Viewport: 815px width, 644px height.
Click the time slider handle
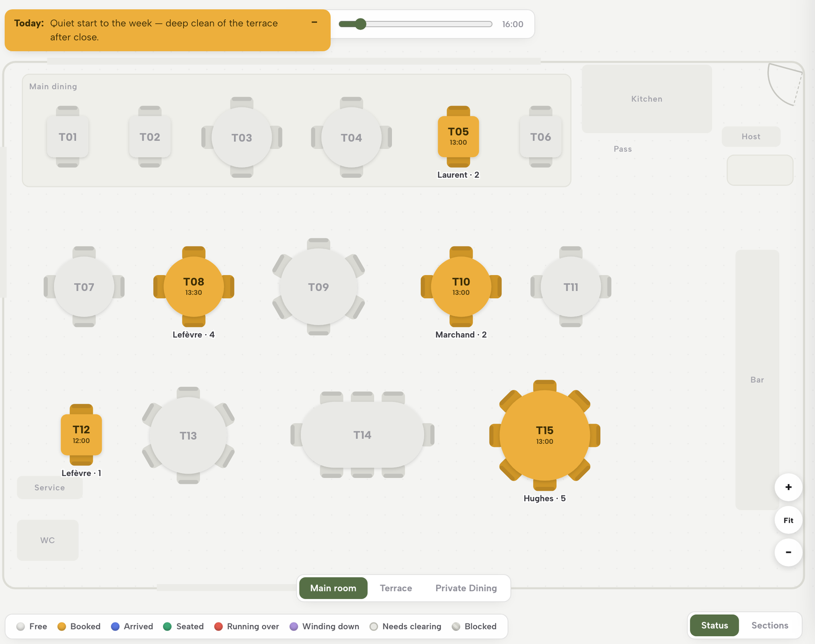coord(360,24)
